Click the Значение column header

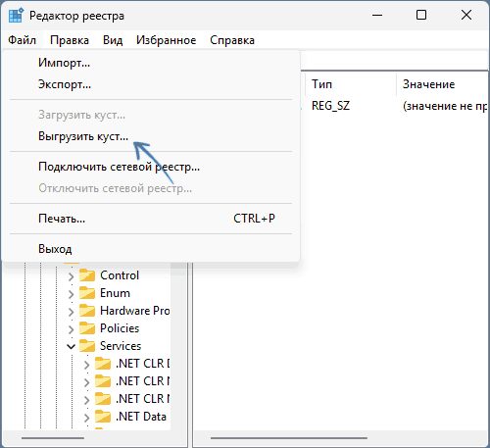[x=442, y=84]
